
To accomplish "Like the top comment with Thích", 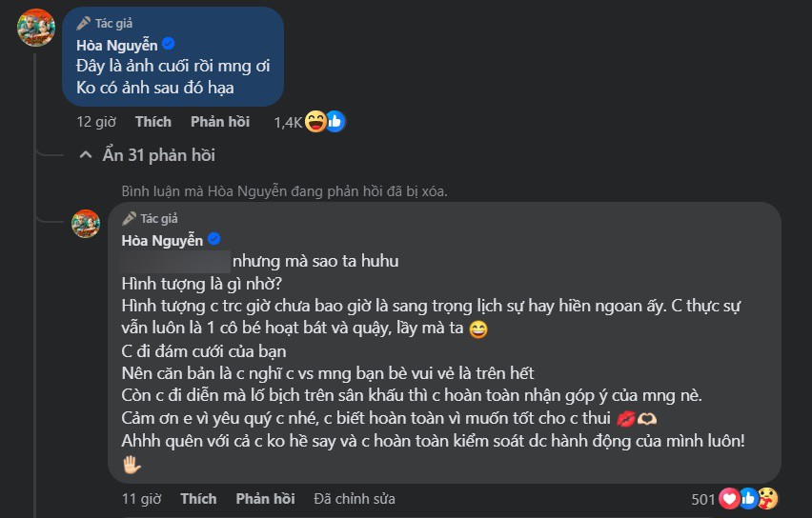I will click(x=152, y=122).
